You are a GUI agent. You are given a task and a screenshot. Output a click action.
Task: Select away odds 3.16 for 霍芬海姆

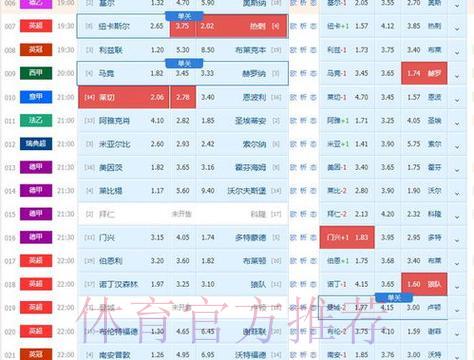[x=208, y=167]
